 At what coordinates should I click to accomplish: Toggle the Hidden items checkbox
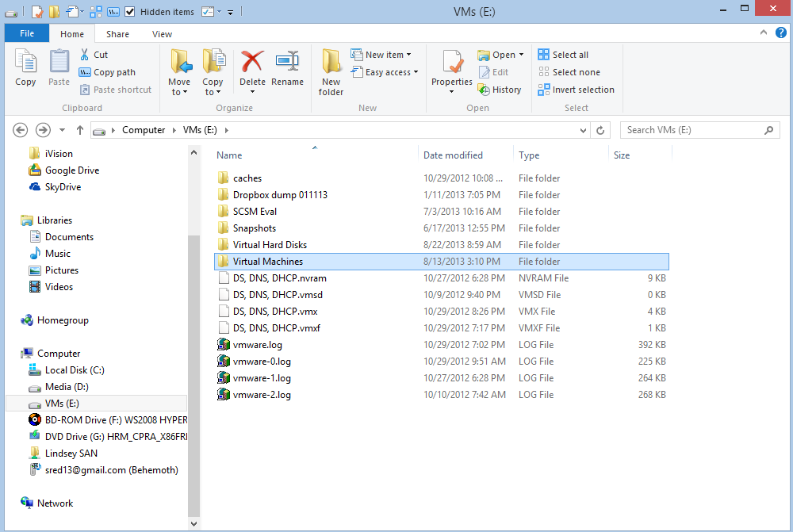[x=130, y=12]
